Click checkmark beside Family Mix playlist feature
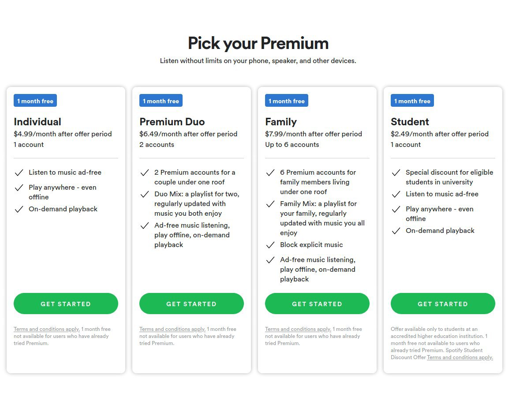The height and width of the screenshot is (420, 516). (270, 204)
